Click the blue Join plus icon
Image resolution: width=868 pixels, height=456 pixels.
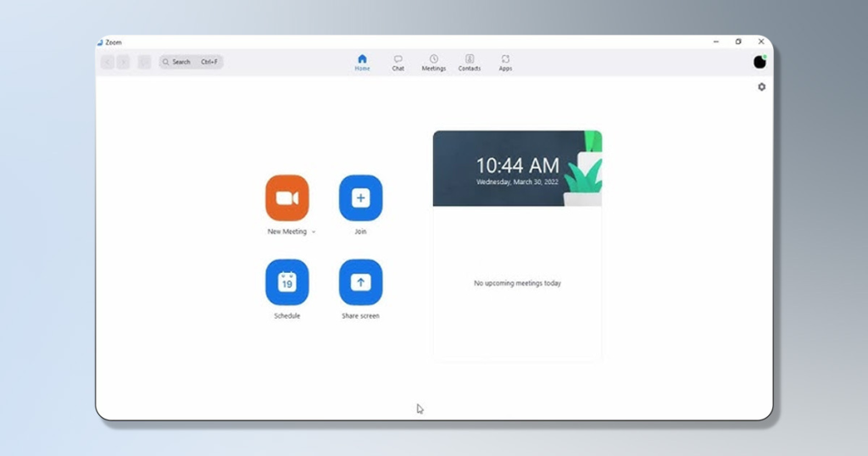tap(360, 198)
